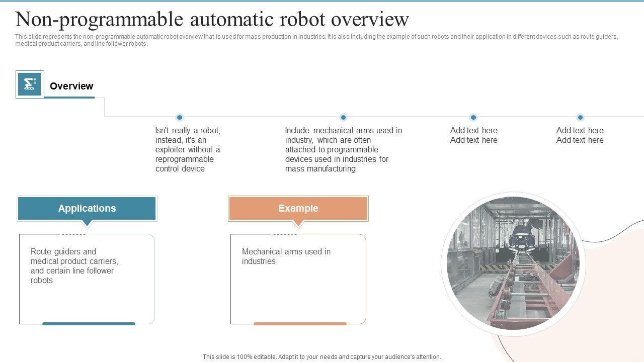This screenshot has height=362, width=644.
Task: Click the timeline dot above "Isn't really a robot"
Action: 180,117
